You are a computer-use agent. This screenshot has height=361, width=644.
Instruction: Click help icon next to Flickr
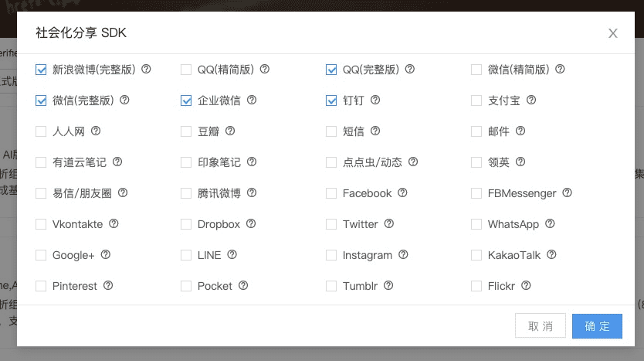(x=526, y=285)
